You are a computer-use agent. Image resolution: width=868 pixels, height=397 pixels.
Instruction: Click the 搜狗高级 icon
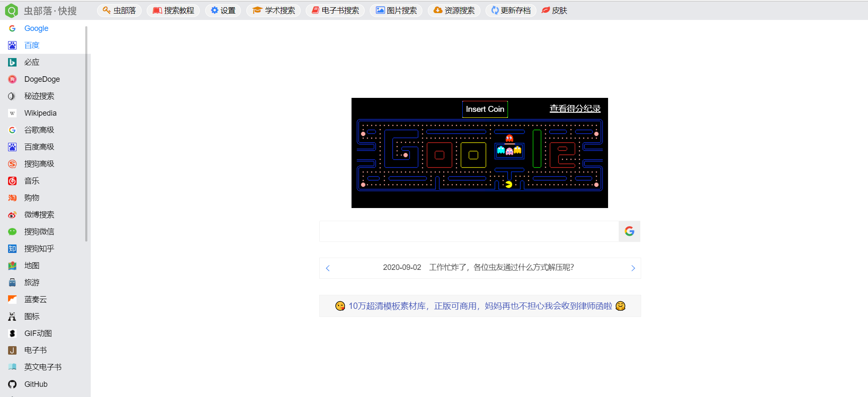(x=12, y=164)
